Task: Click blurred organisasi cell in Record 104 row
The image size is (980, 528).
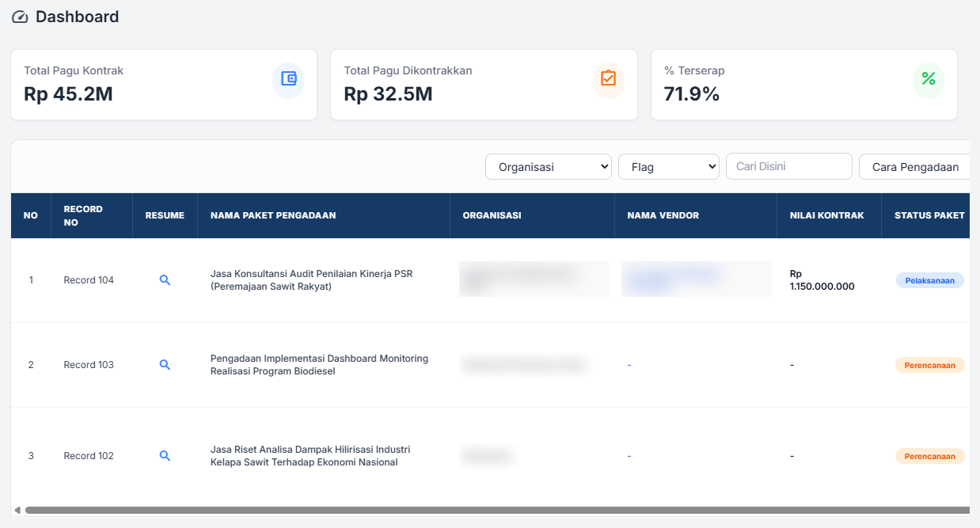Action: (x=534, y=279)
